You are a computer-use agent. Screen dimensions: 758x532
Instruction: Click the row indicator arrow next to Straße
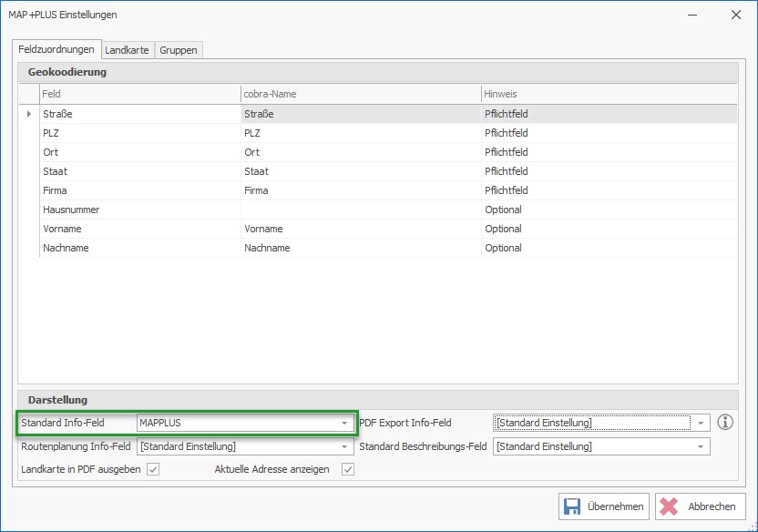click(x=29, y=114)
